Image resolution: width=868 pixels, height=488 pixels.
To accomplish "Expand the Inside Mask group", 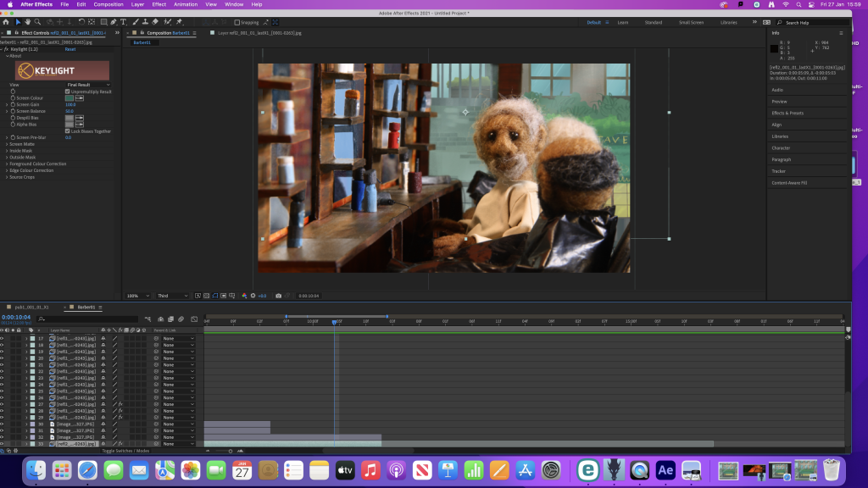I will click(x=7, y=151).
